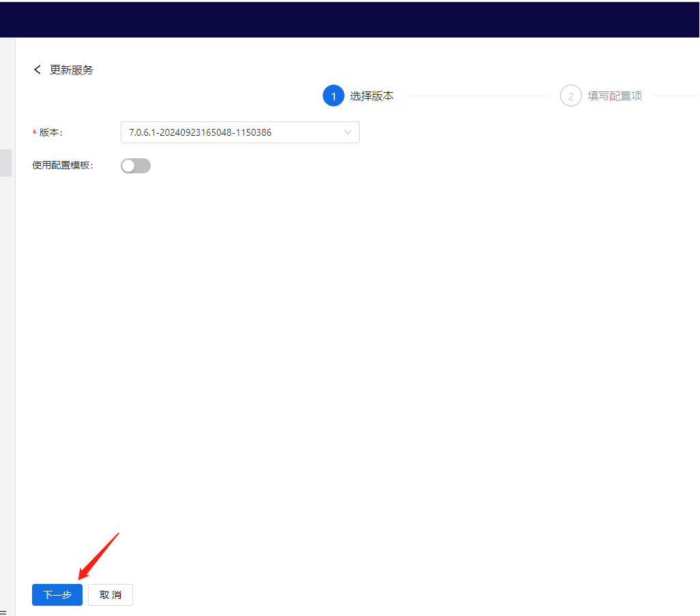Click the left sidebar collapsed handle
The width and height of the screenshot is (700, 616).
point(5,162)
